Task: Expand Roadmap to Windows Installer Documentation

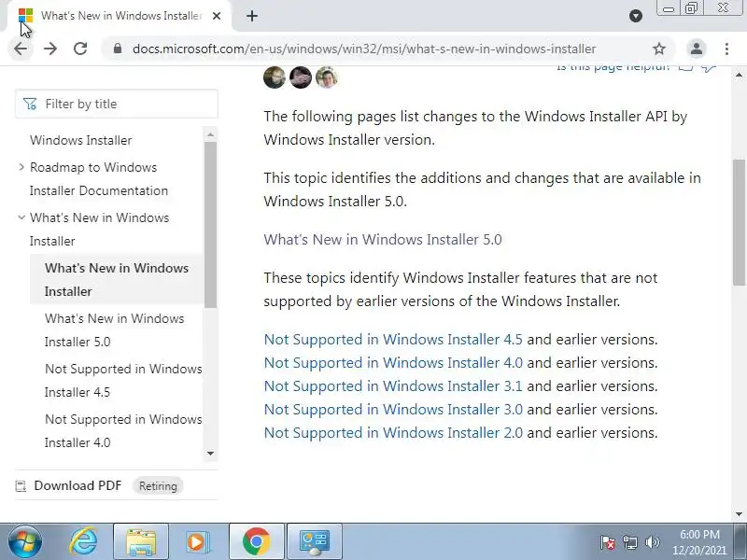Action: (21, 167)
